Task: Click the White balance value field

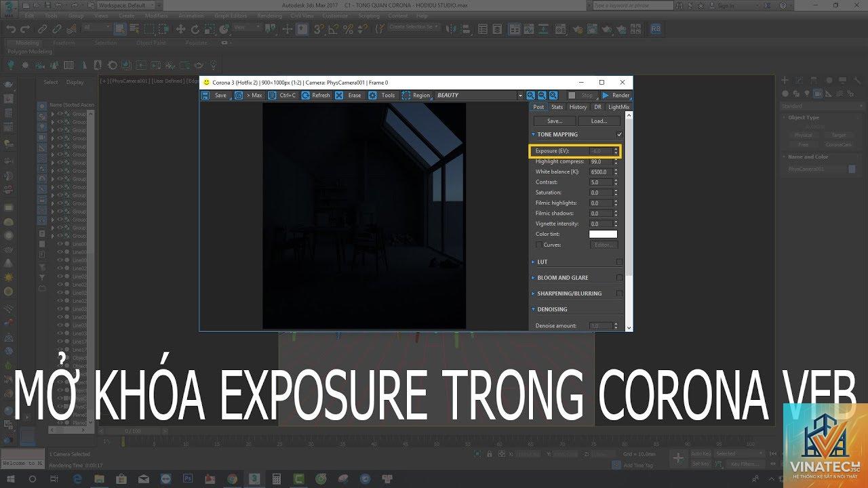Action: pyautogui.click(x=600, y=172)
